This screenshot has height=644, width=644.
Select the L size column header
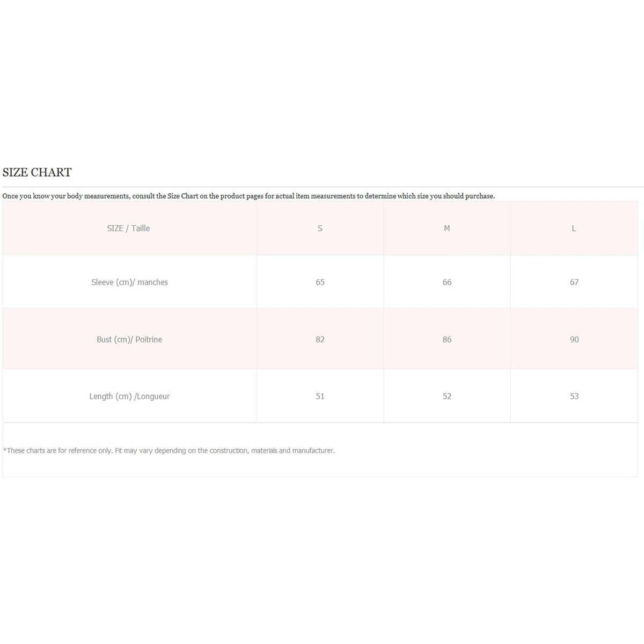574,228
